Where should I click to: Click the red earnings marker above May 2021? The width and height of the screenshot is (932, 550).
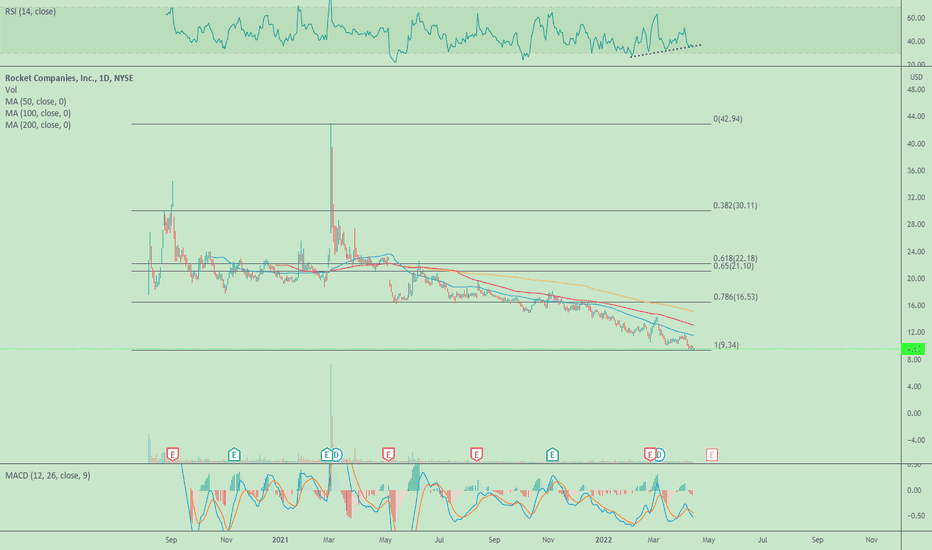click(x=388, y=455)
